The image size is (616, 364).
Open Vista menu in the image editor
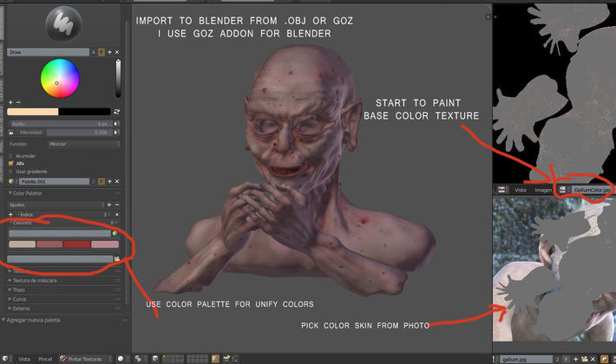point(521,191)
